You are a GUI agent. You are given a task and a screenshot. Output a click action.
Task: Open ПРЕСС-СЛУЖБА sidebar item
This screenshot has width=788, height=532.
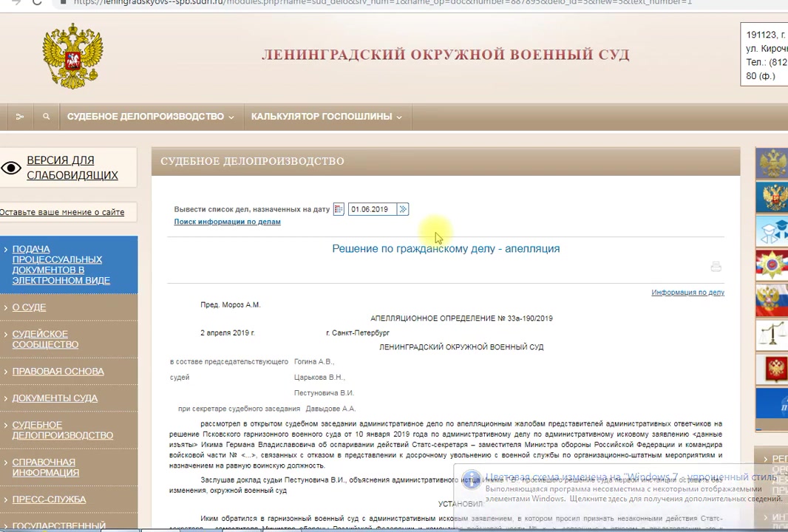pos(50,499)
